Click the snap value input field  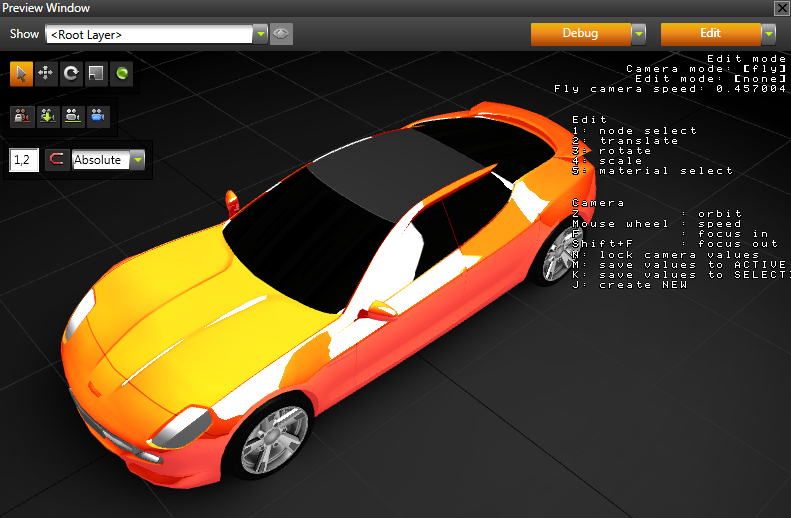click(x=24, y=160)
